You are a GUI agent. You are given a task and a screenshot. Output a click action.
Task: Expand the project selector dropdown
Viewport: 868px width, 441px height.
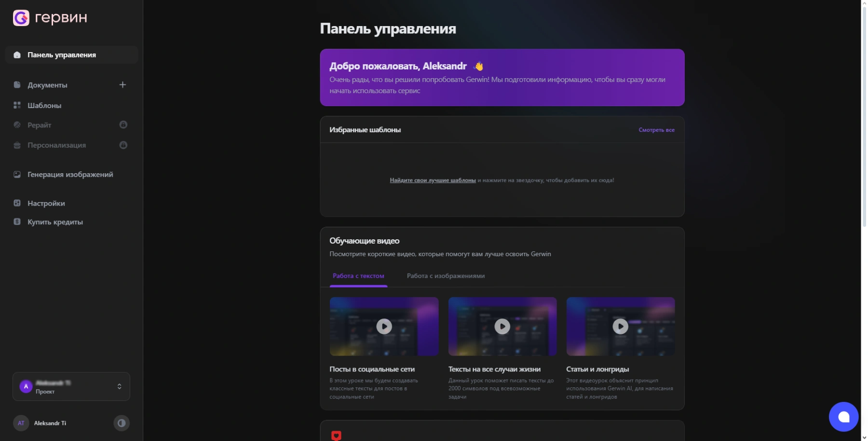pyautogui.click(x=119, y=386)
